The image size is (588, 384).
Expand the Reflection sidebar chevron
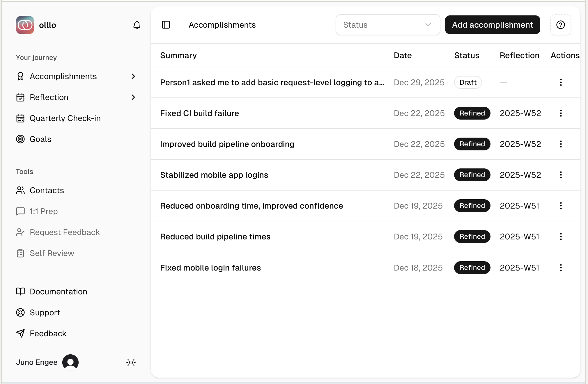(x=133, y=97)
